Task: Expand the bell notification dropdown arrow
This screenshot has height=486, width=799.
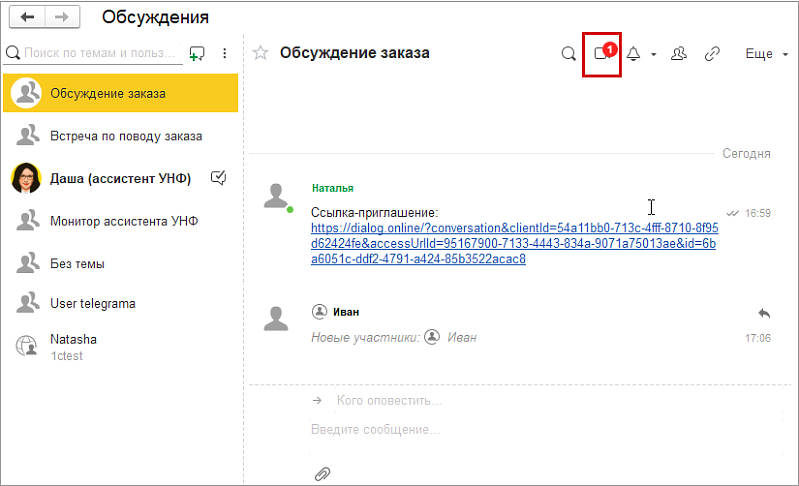Action: pyautogui.click(x=654, y=54)
